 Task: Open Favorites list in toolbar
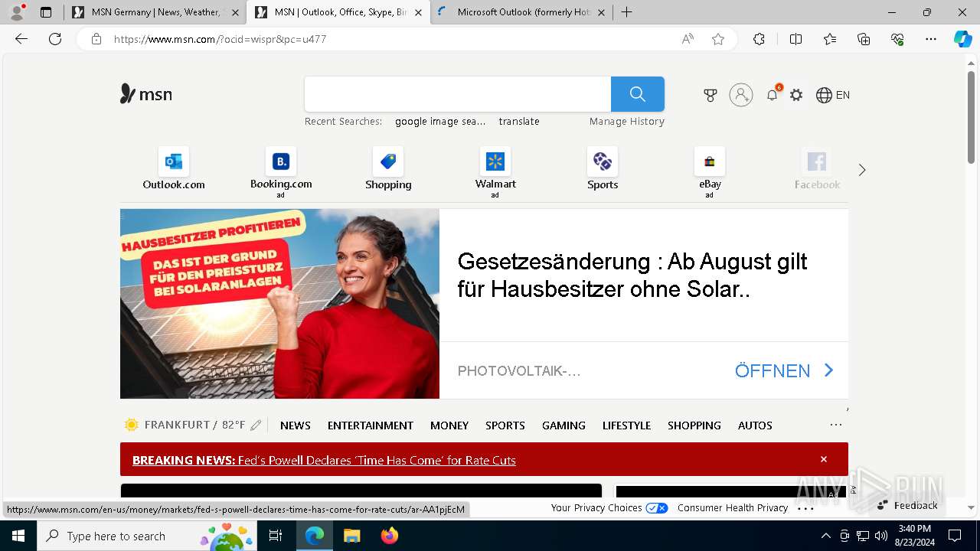tap(830, 39)
